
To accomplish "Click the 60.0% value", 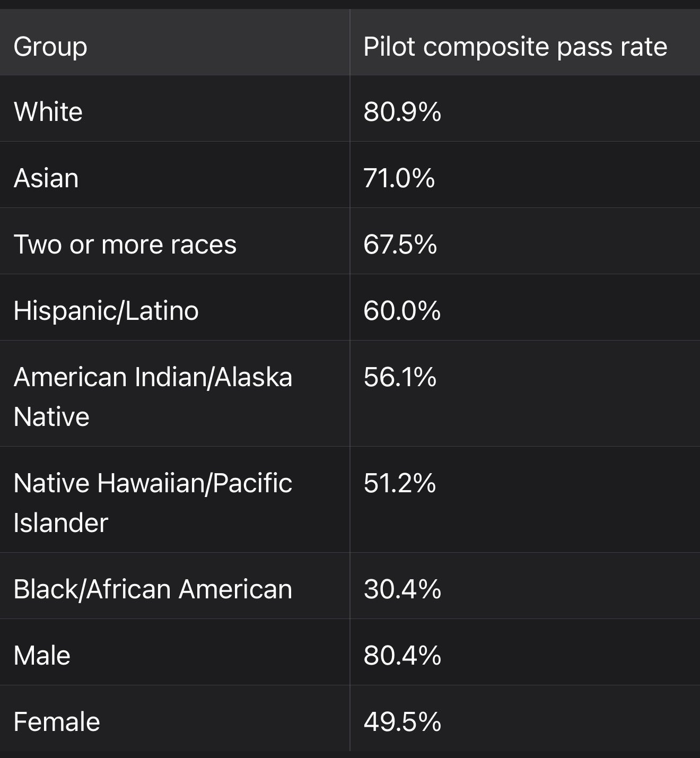I will tap(402, 311).
